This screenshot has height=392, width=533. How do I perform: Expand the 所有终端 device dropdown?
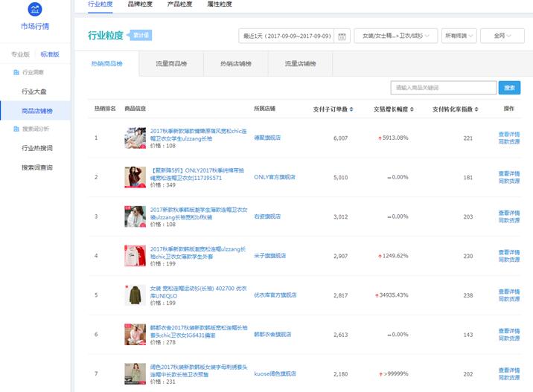pos(459,36)
